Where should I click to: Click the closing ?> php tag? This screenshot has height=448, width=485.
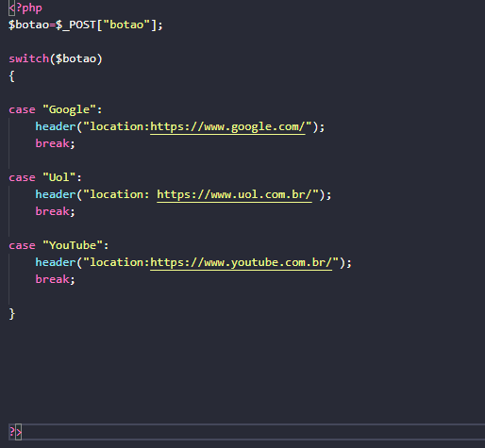tap(15, 432)
